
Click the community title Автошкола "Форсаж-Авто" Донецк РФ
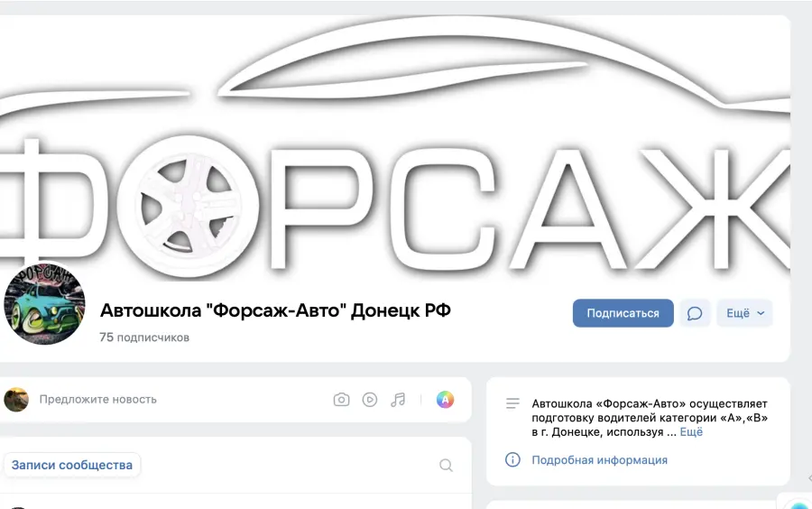tap(275, 310)
